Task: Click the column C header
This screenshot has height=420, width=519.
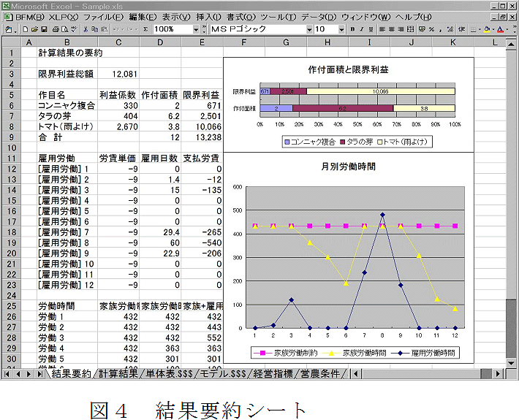Action: click(118, 42)
